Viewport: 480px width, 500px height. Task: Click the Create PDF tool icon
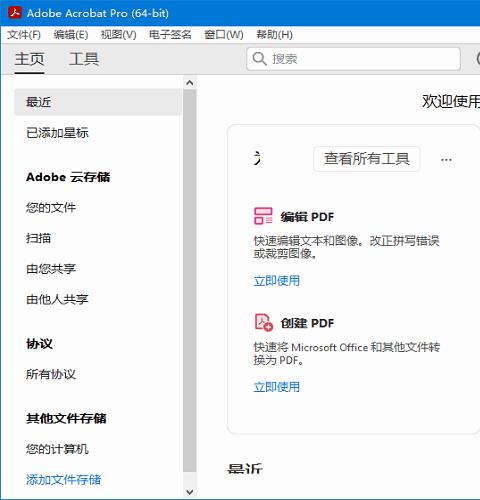(264, 322)
